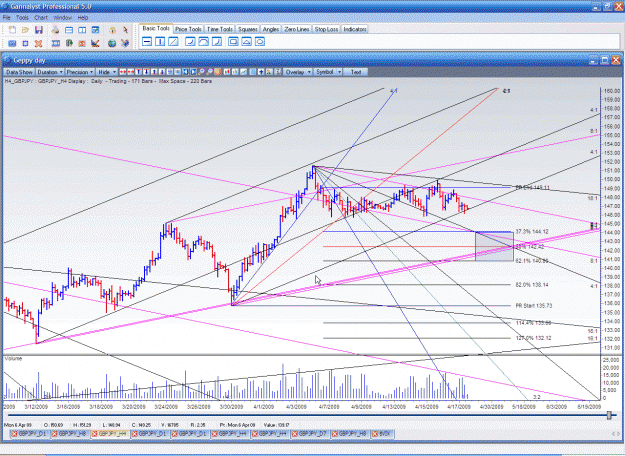The height and width of the screenshot is (456, 625).
Task: Select the diagonal trend line tool
Action: (173, 41)
